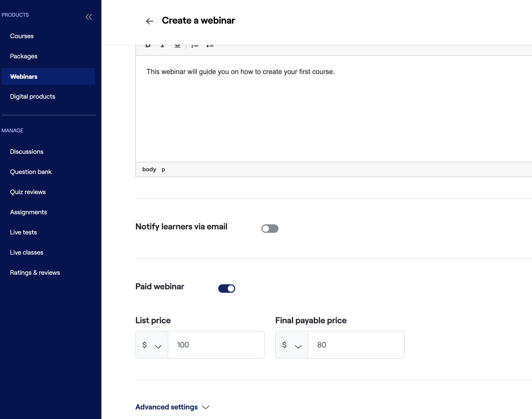Navigate to Live classes
This screenshot has height=419, width=532.
click(x=27, y=252)
